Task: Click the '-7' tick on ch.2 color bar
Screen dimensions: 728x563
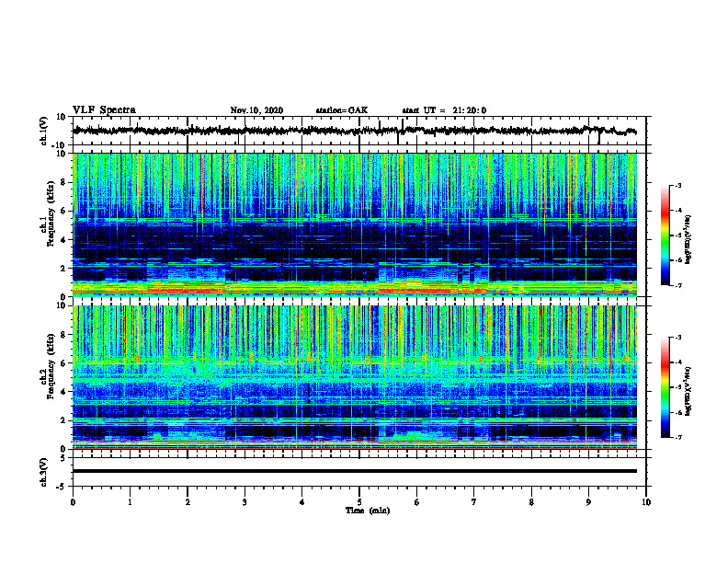Action: 677,437
